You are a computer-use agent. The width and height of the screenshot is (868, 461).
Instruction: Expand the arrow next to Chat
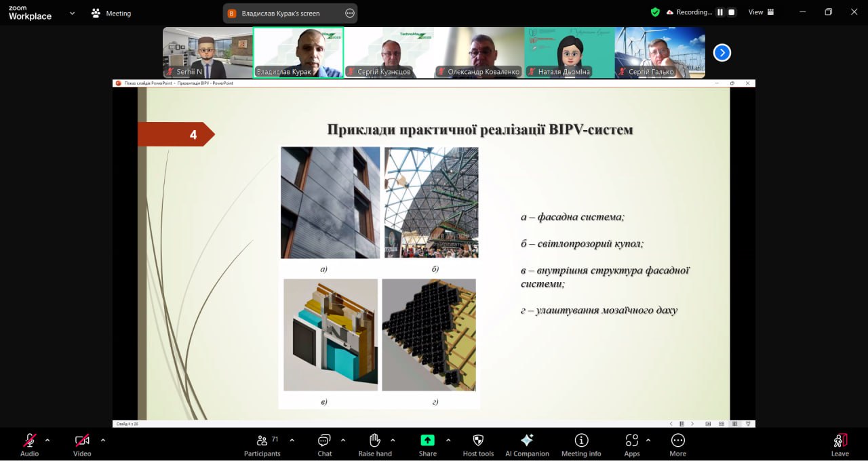[x=342, y=440]
